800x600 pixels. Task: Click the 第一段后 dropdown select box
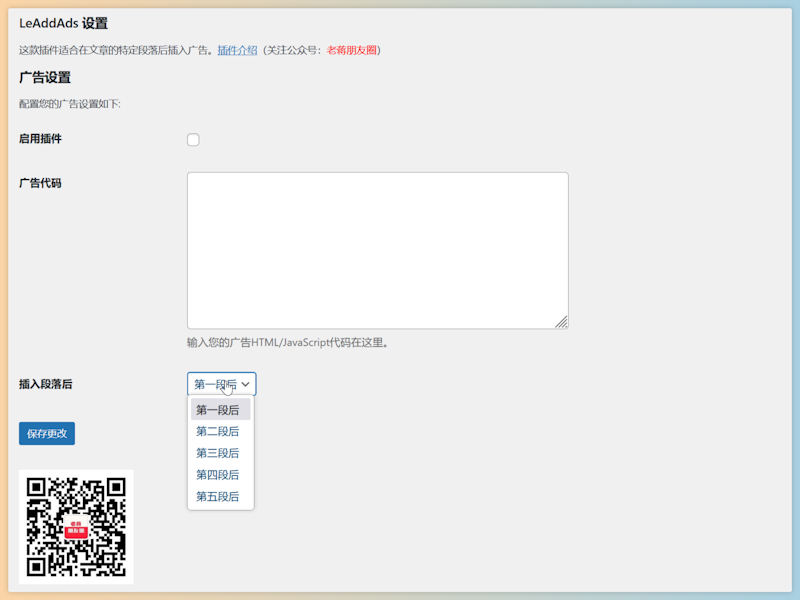click(216, 384)
